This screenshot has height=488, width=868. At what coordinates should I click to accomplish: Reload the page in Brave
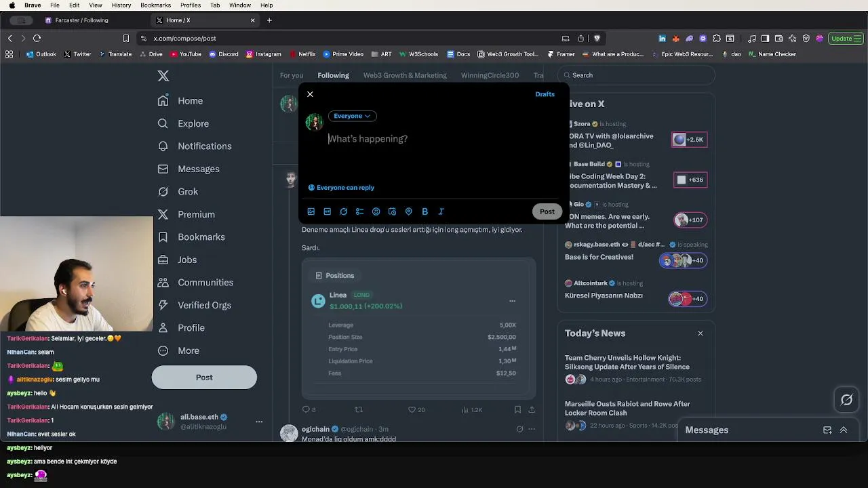37,39
